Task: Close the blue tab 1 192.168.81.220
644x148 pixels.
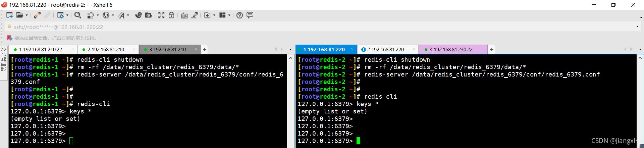Action: [352, 49]
